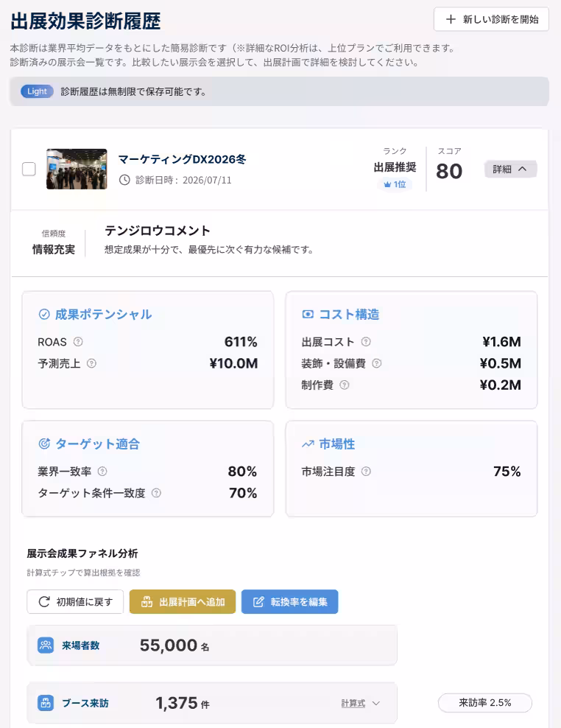
Task: Click the 装飾・設備費 help icon
Action: pos(377,363)
